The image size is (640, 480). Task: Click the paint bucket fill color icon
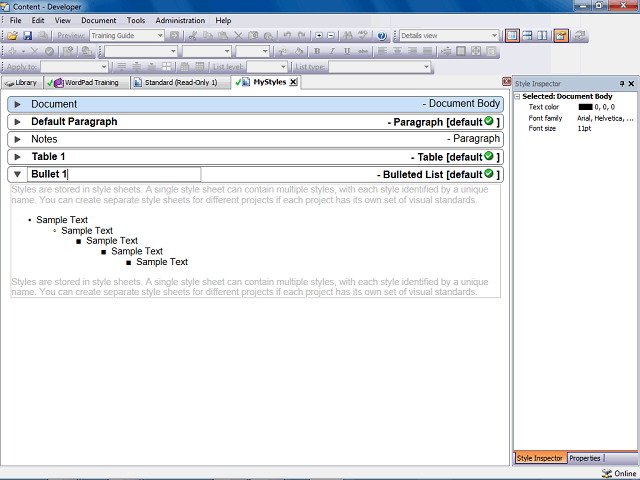click(x=299, y=51)
